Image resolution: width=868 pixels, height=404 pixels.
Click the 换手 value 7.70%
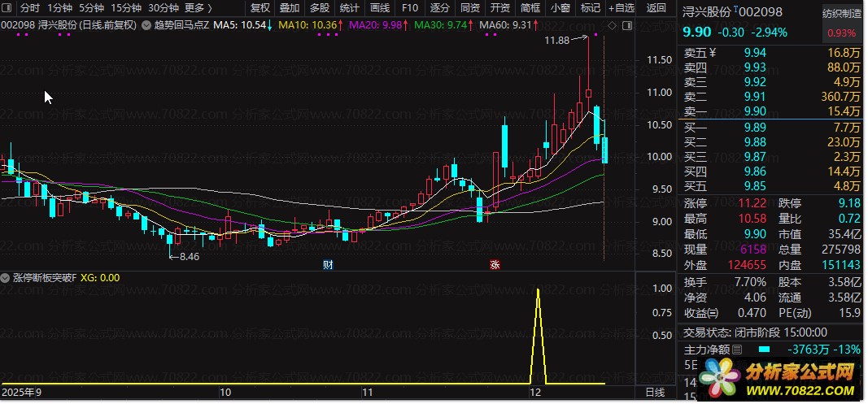tap(750, 282)
